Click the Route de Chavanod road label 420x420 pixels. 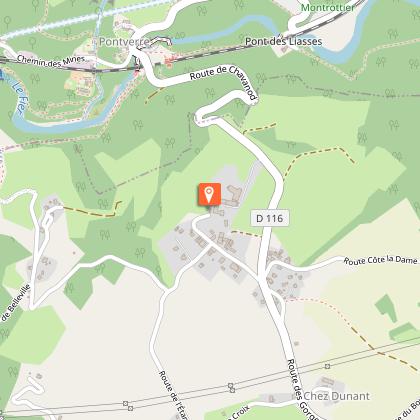(x=224, y=80)
